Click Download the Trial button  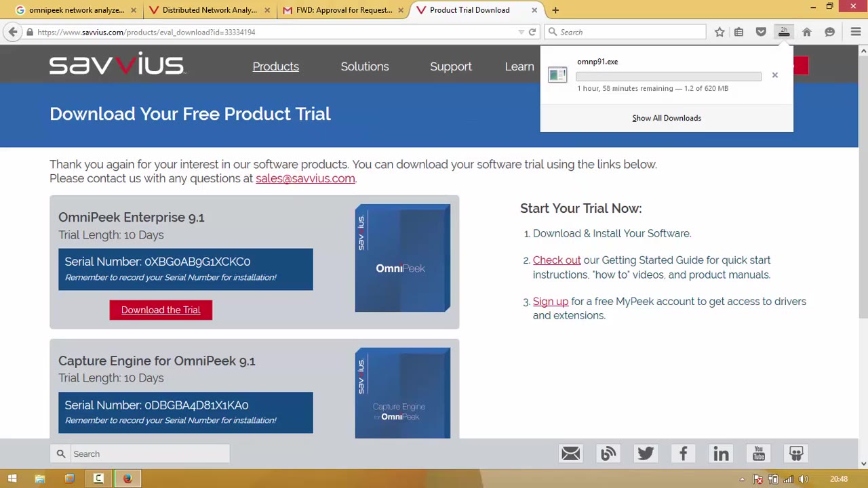(x=161, y=310)
